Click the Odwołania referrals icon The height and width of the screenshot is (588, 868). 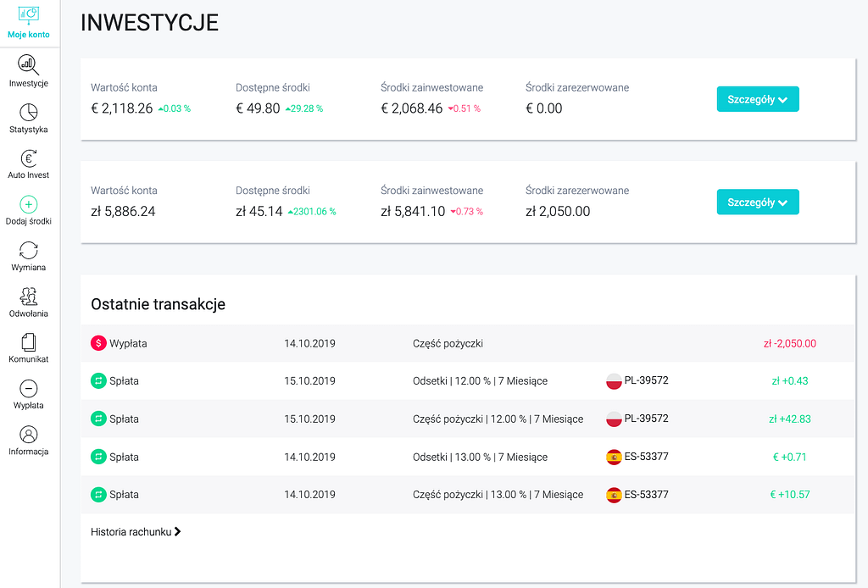point(28,297)
